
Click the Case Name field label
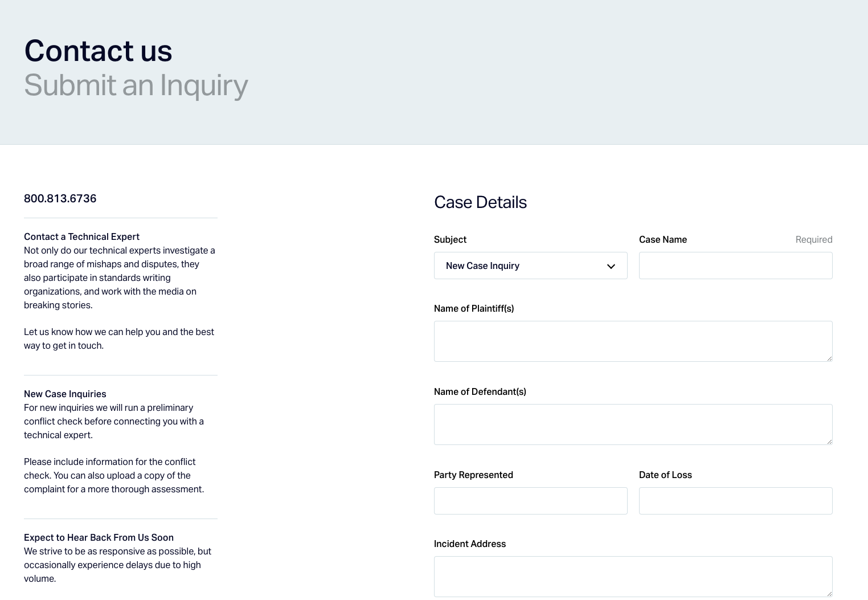click(x=663, y=239)
